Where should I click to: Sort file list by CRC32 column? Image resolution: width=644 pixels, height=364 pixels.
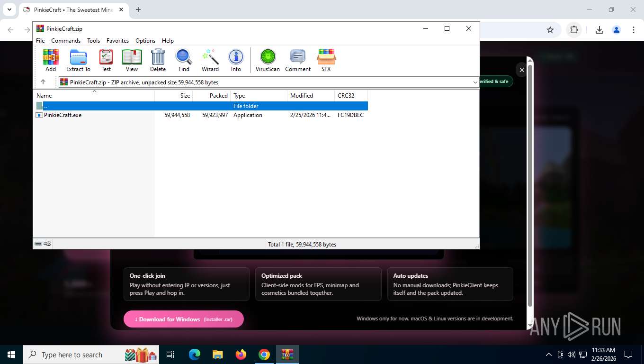pyautogui.click(x=351, y=95)
